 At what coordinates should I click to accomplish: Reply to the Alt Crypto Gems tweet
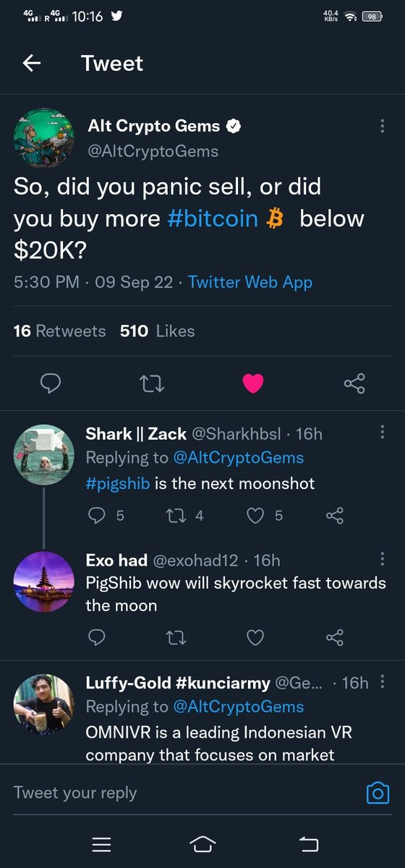[50, 383]
